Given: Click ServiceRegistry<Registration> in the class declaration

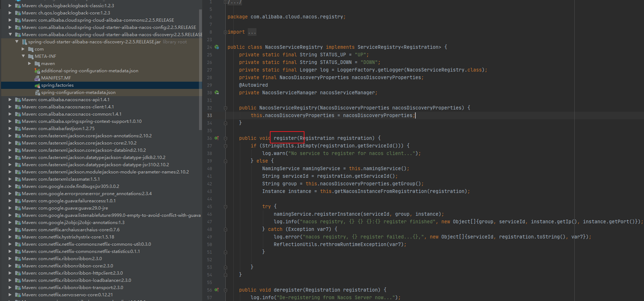Looking at the screenshot, I should (399, 47).
